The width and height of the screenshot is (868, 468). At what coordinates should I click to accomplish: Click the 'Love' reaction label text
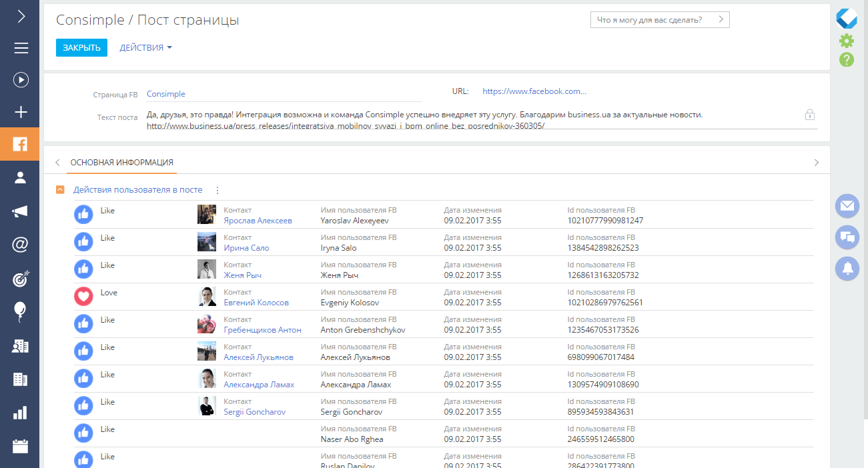click(x=109, y=293)
